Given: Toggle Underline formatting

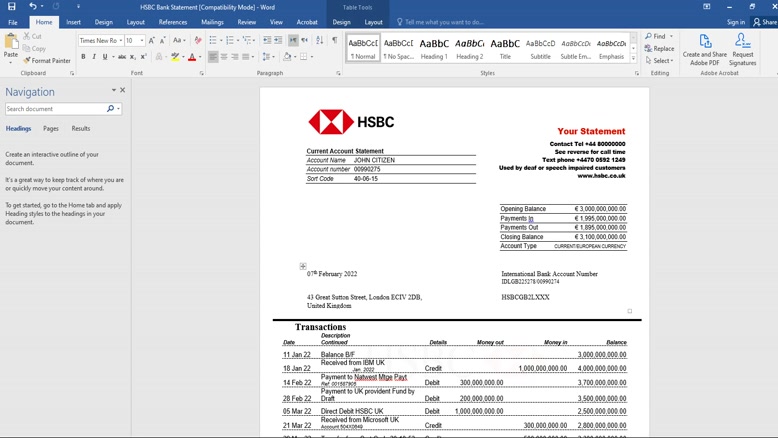Looking at the screenshot, I should coord(105,57).
